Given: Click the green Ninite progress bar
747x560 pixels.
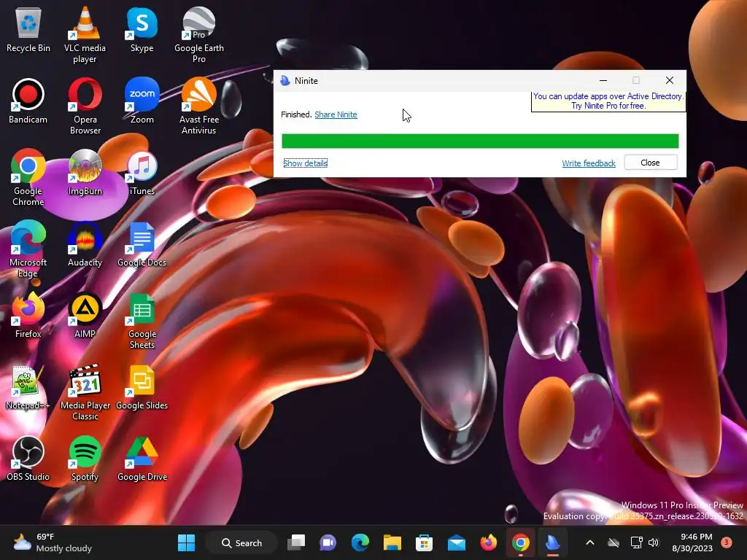Looking at the screenshot, I should click(x=480, y=141).
